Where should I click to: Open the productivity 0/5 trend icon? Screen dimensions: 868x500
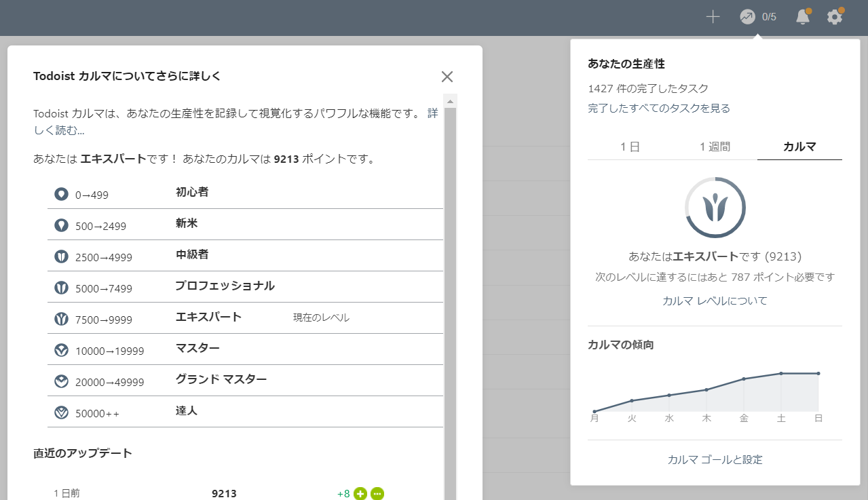click(x=747, y=17)
